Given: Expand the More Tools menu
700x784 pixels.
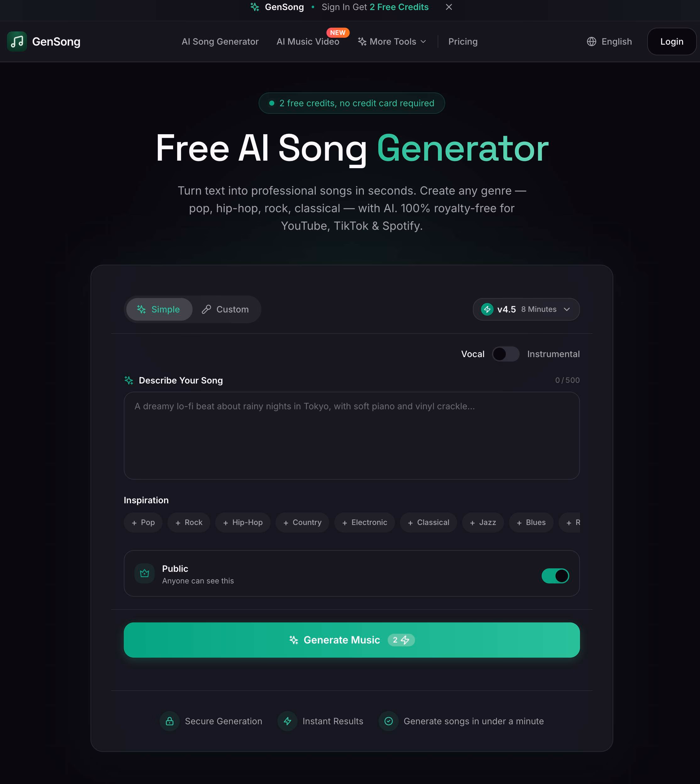Looking at the screenshot, I should tap(392, 41).
